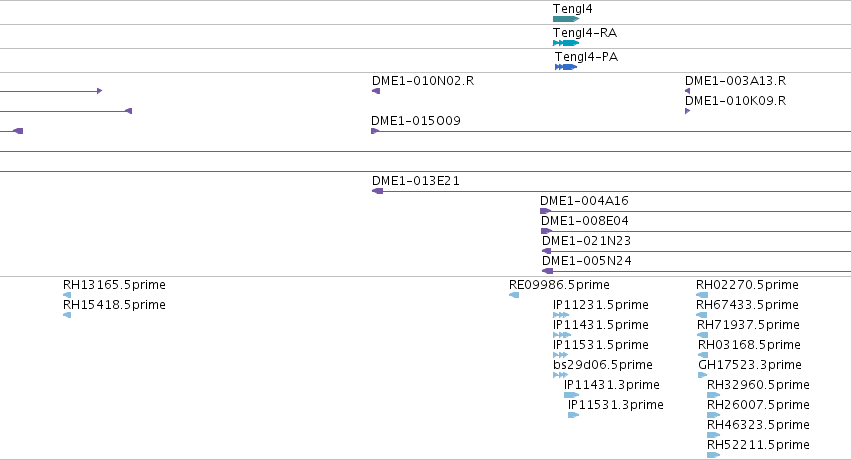Click the RH02270.5prime label text
The height and width of the screenshot is (460, 851).
coord(747,285)
